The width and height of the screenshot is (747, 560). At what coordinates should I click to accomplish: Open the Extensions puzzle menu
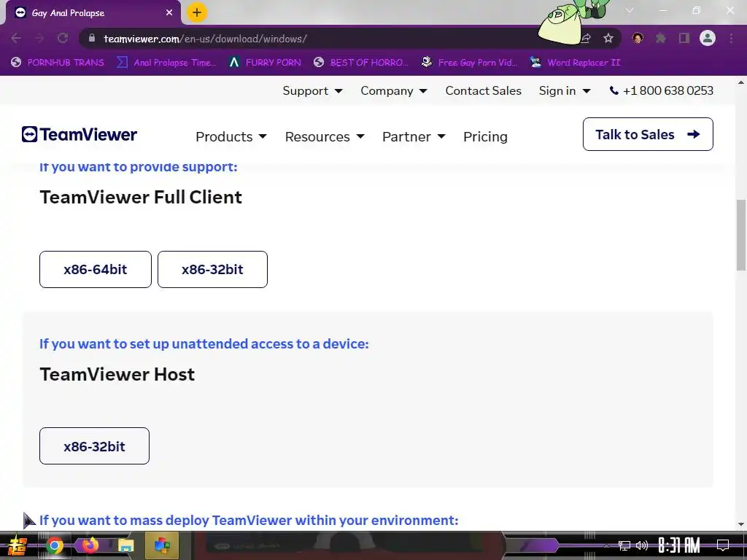pyautogui.click(x=661, y=38)
